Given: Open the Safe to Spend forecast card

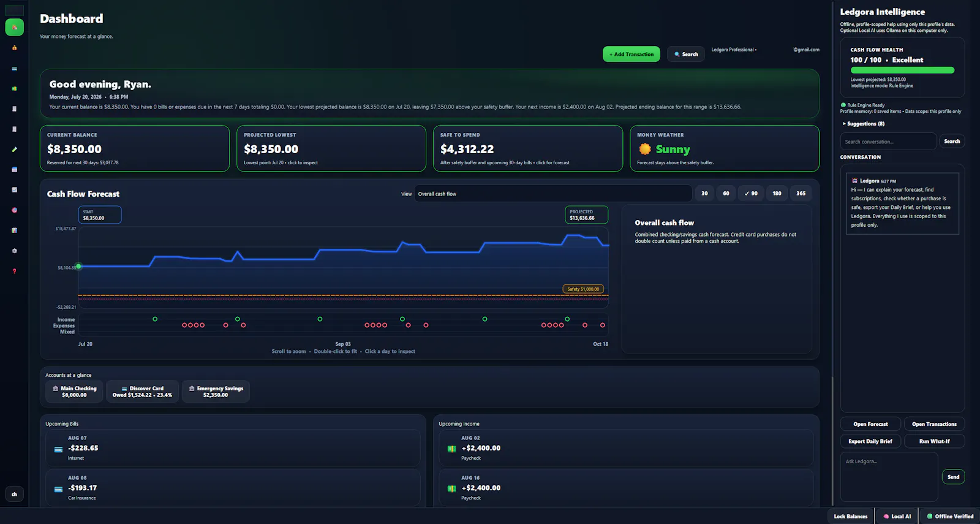Looking at the screenshot, I should tap(528, 148).
